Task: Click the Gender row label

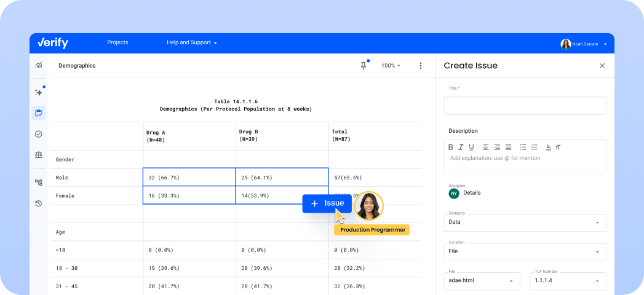Action: pos(65,159)
